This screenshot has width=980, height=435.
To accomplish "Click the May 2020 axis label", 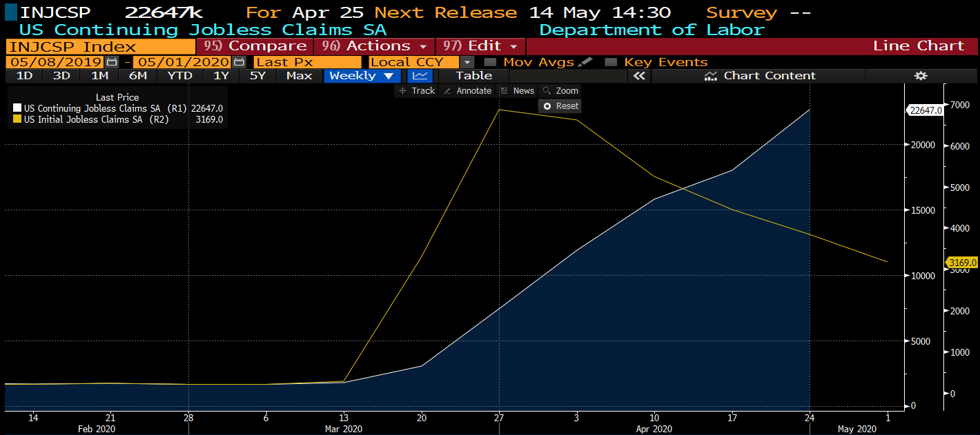I will click(857, 429).
